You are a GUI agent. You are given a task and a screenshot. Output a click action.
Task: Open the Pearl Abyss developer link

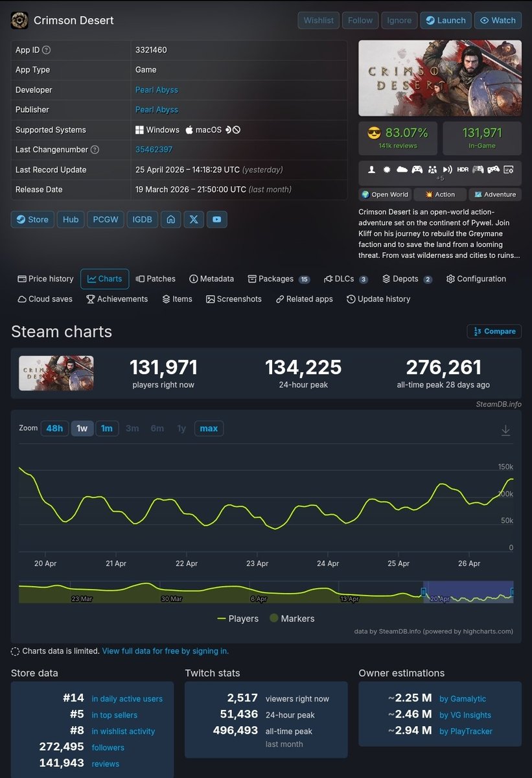157,90
